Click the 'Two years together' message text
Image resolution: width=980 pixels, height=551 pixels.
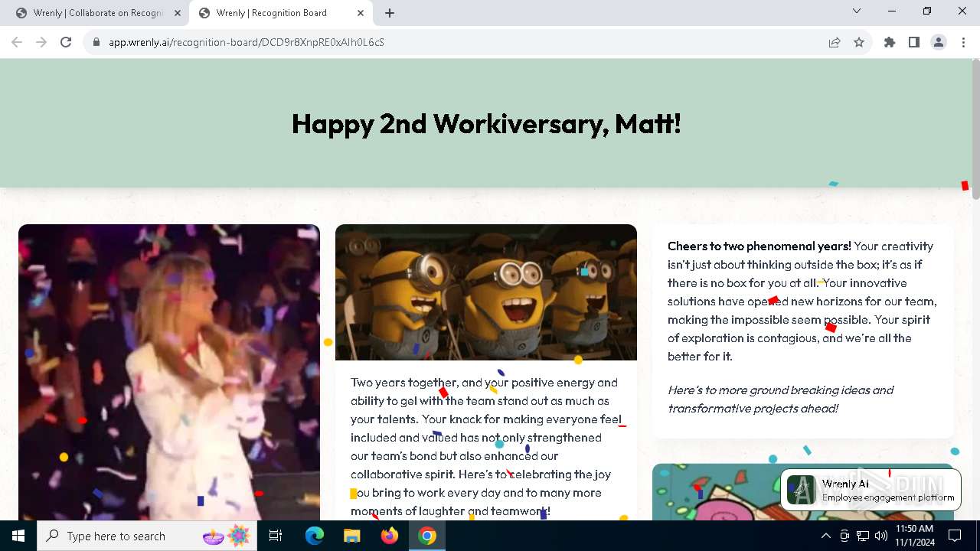click(x=486, y=446)
